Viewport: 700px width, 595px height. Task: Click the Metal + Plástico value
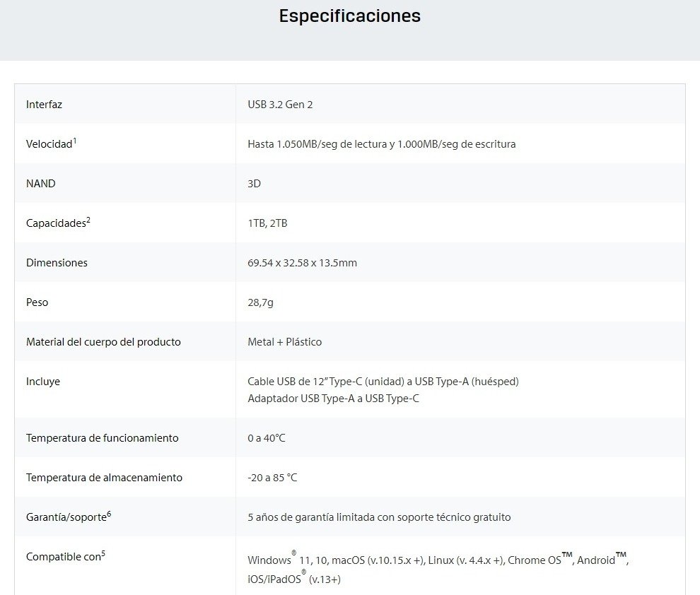click(284, 342)
